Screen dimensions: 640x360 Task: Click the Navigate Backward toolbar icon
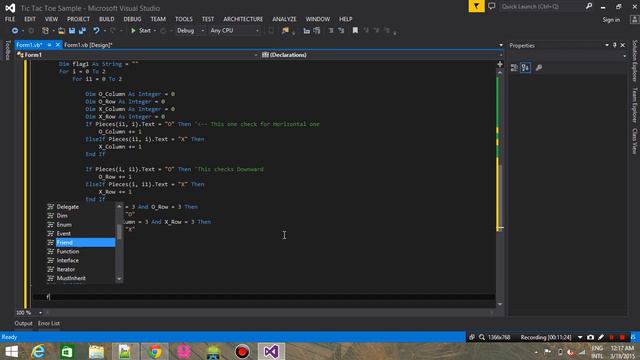(x=15, y=31)
